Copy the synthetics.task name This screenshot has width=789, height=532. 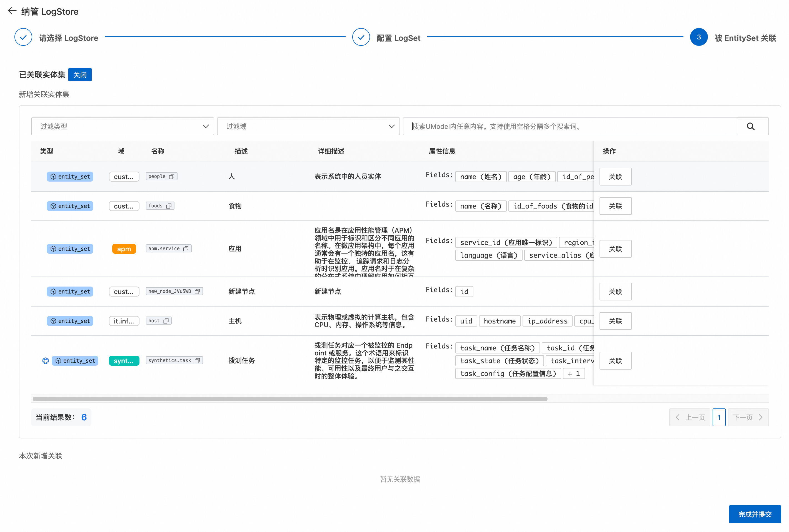click(197, 361)
